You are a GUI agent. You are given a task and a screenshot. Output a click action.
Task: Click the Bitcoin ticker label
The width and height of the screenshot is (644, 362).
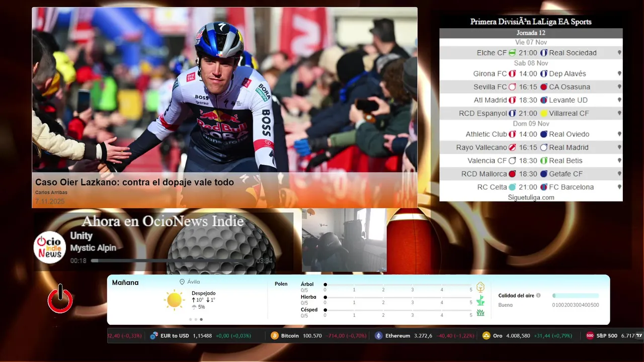tap(290, 336)
